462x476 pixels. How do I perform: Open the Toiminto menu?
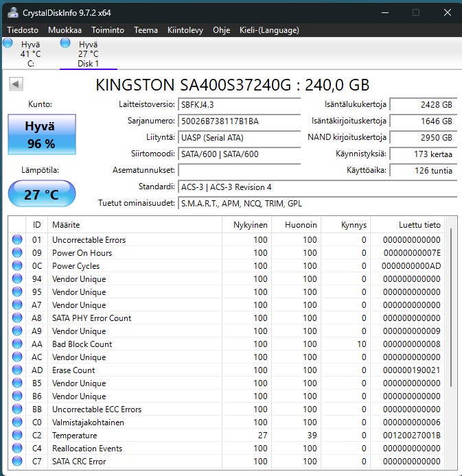click(108, 30)
